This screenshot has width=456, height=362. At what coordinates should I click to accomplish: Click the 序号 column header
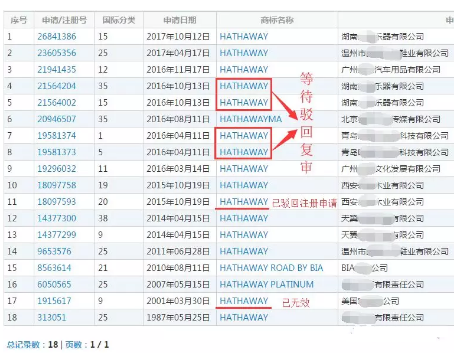coord(19,20)
